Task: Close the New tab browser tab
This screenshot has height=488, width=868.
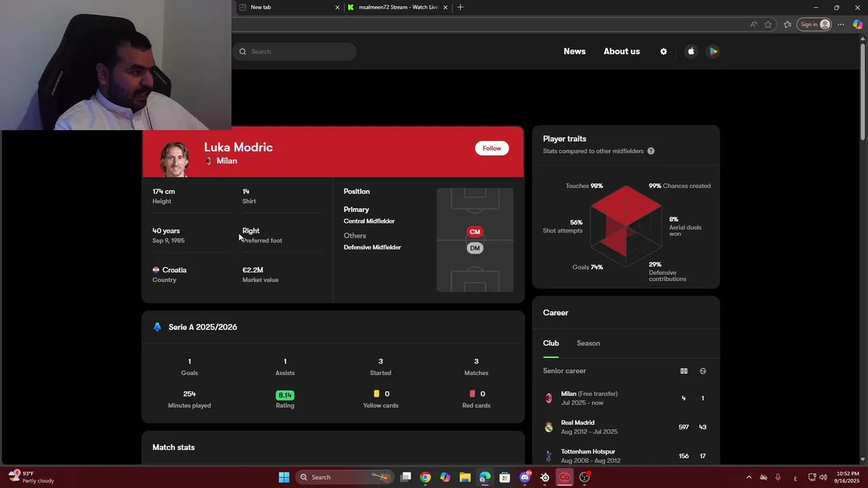Action: (x=337, y=7)
